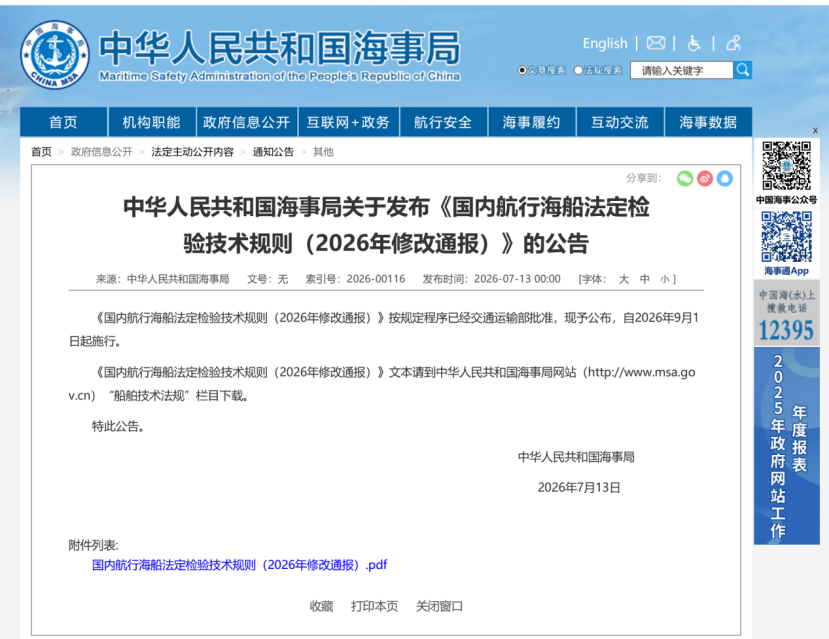Click 其他 in the breadcrumb
This screenshot has height=639, width=829.
323,152
